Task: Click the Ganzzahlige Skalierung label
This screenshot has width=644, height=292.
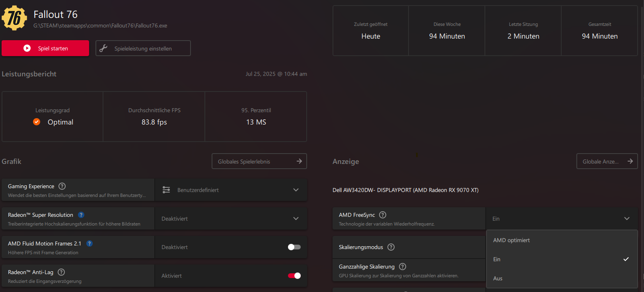Action: coord(367,267)
